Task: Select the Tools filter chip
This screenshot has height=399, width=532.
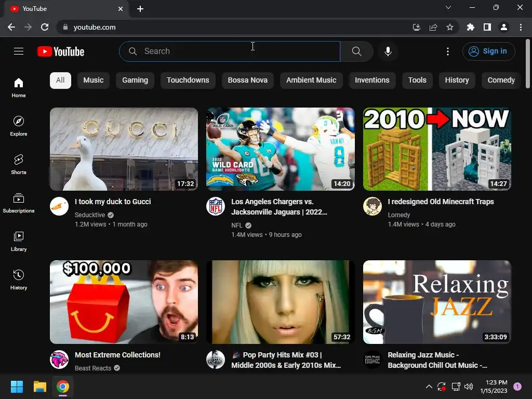Action: pyautogui.click(x=417, y=81)
